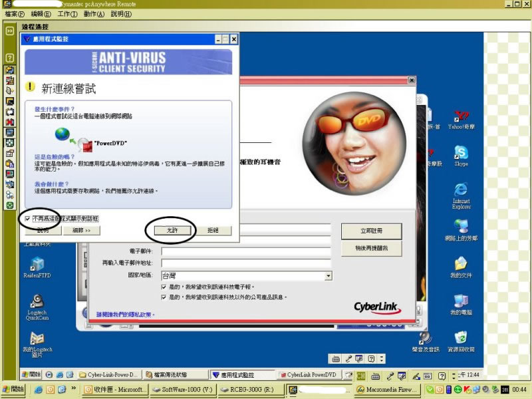Expand the local quick launch overflow chevron
Viewport: 532px width, 399px height.
click(x=74, y=388)
